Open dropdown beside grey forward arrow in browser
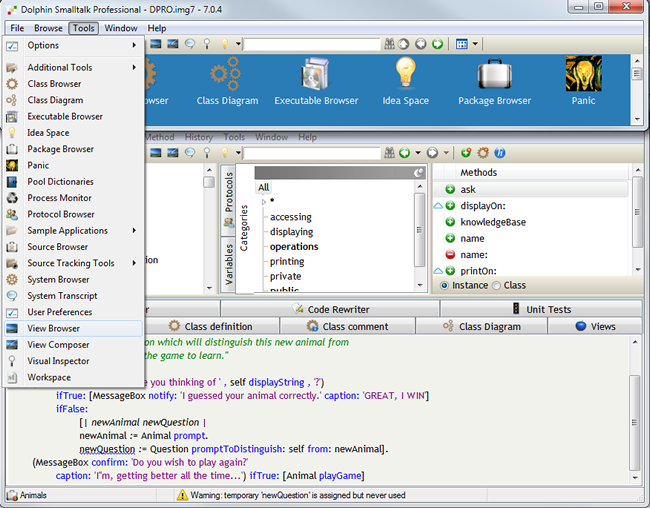Image resolution: width=650 pixels, height=508 pixels. click(446, 153)
